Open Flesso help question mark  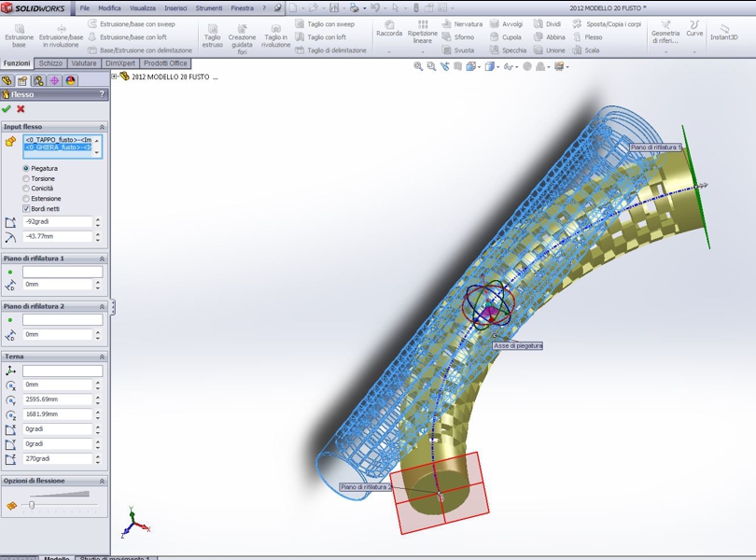102,94
